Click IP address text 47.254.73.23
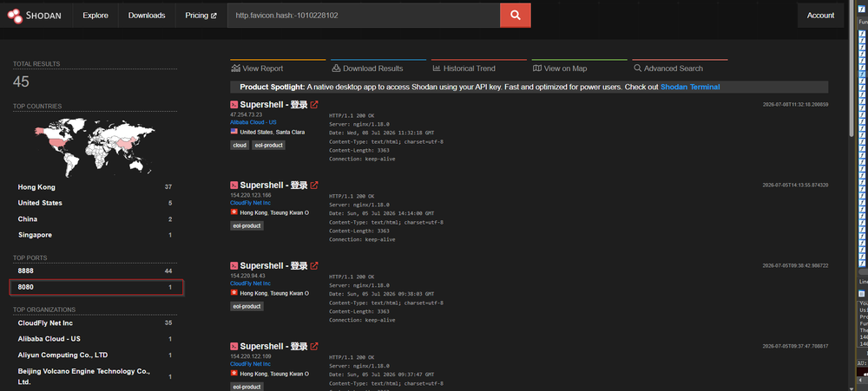Image resolution: width=868 pixels, height=391 pixels. click(x=247, y=114)
